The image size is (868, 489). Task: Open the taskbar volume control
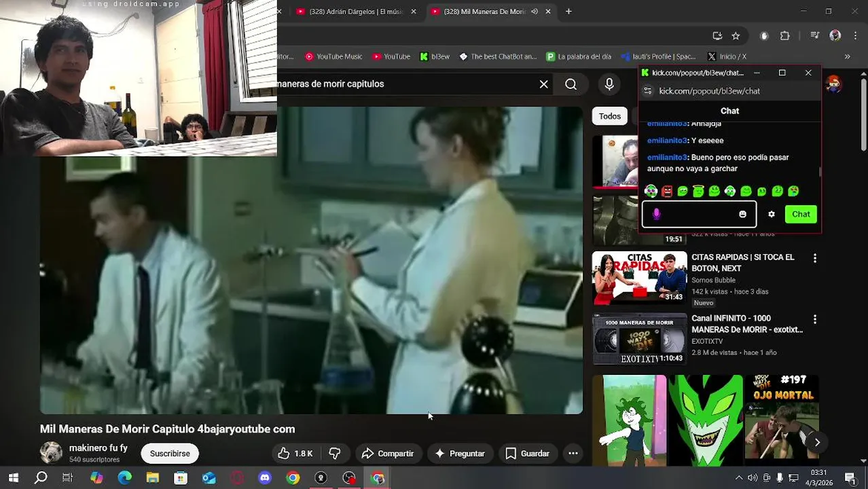click(x=753, y=478)
